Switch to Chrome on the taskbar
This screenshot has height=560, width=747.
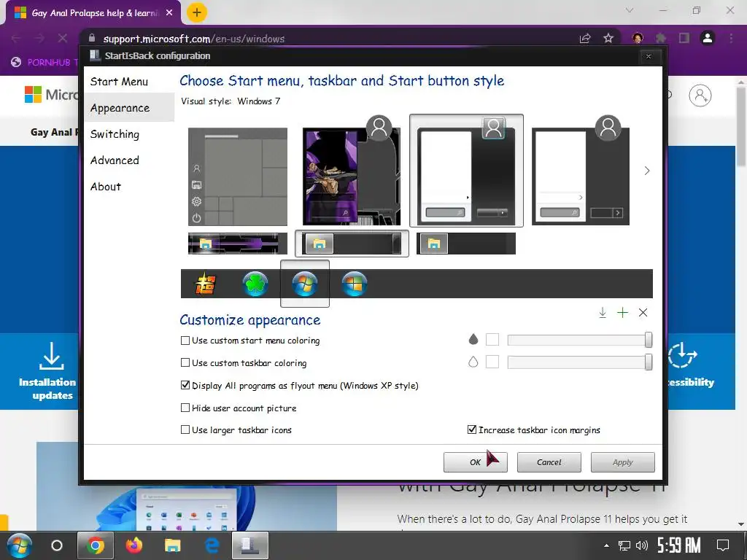click(96, 545)
